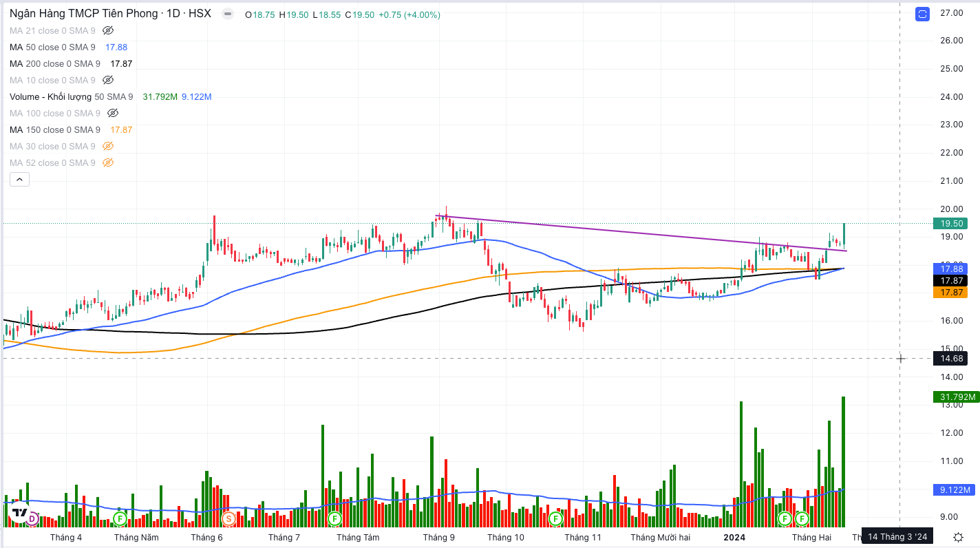This screenshot has height=548, width=980.
Task: Select the Volume - Khối lượng legend row
Action: point(110,96)
